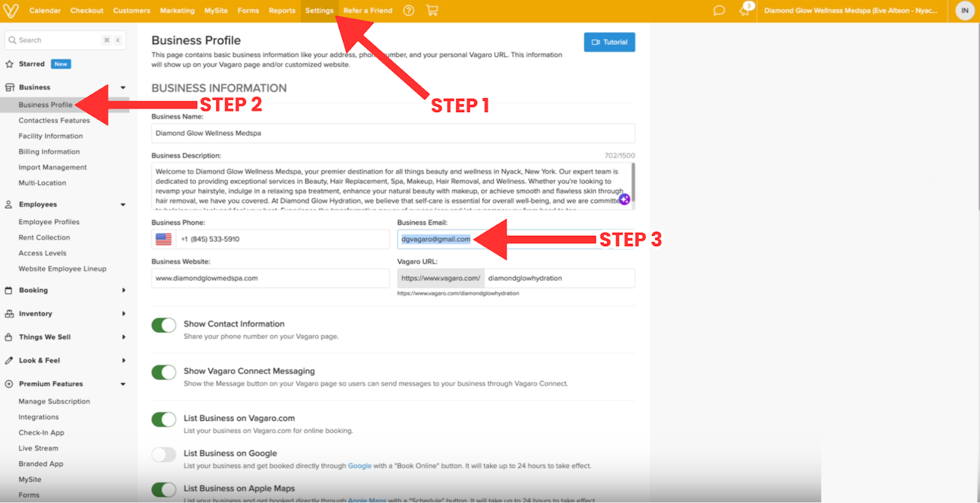Open Access Levels
Image resolution: width=980 pixels, height=503 pixels.
(x=42, y=253)
